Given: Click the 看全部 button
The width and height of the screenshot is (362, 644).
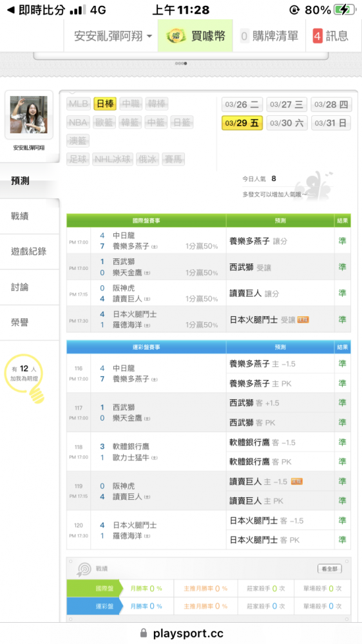Looking at the screenshot, I should click(330, 569).
